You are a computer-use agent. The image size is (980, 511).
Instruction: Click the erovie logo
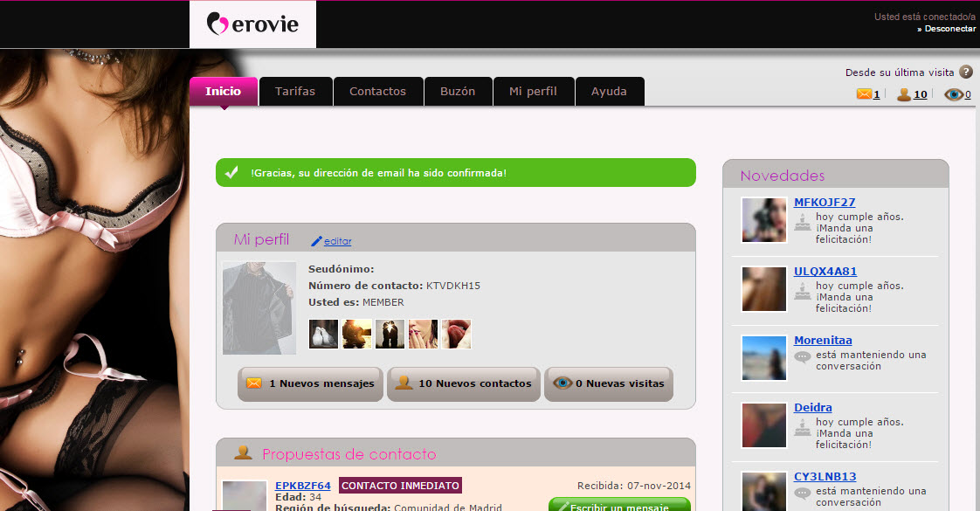tap(252, 24)
